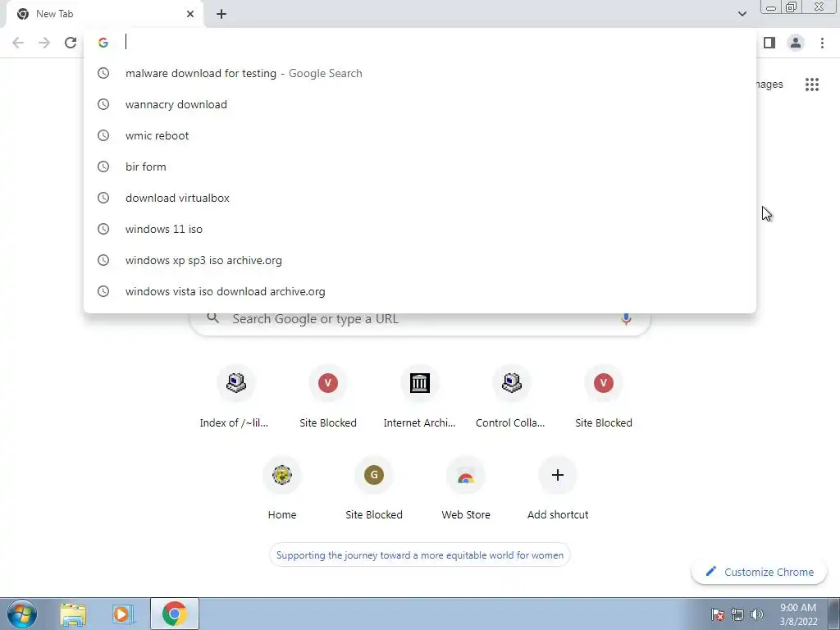The width and height of the screenshot is (840, 630).
Task: Choose suggestion wmic reboot
Action: pyautogui.click(x=420, y=135)
